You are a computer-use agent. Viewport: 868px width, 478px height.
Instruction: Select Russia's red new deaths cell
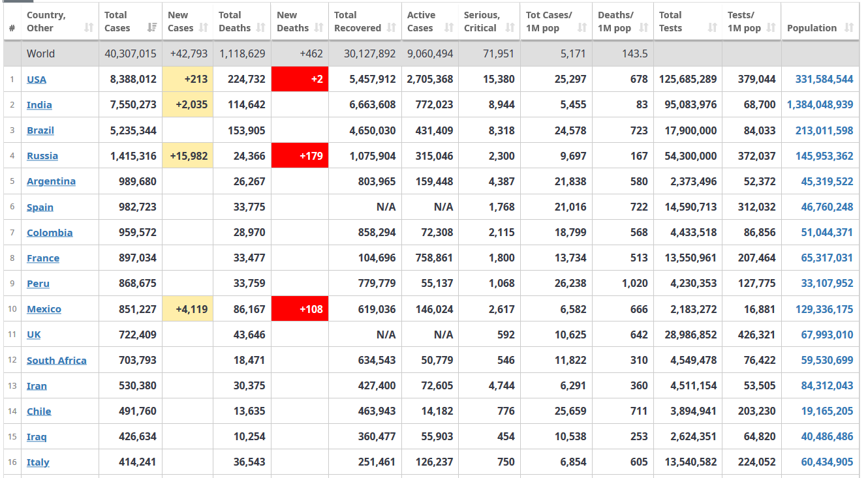(300, 156)
